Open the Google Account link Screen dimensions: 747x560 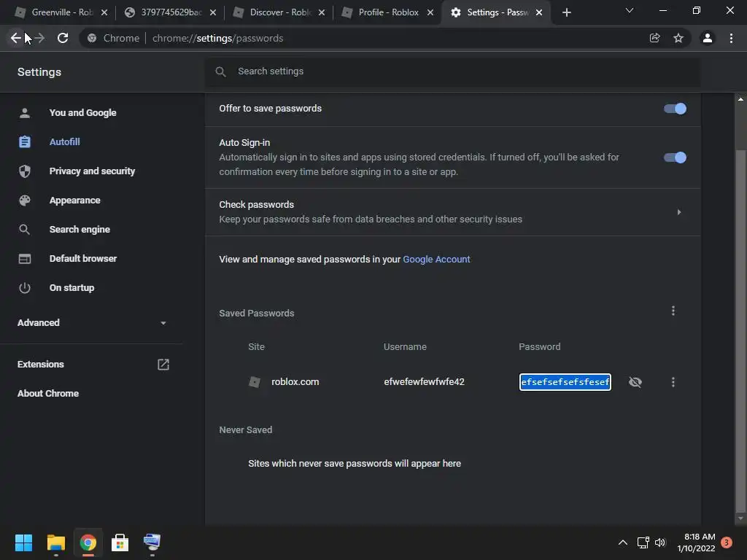click(x=436, y=260)
